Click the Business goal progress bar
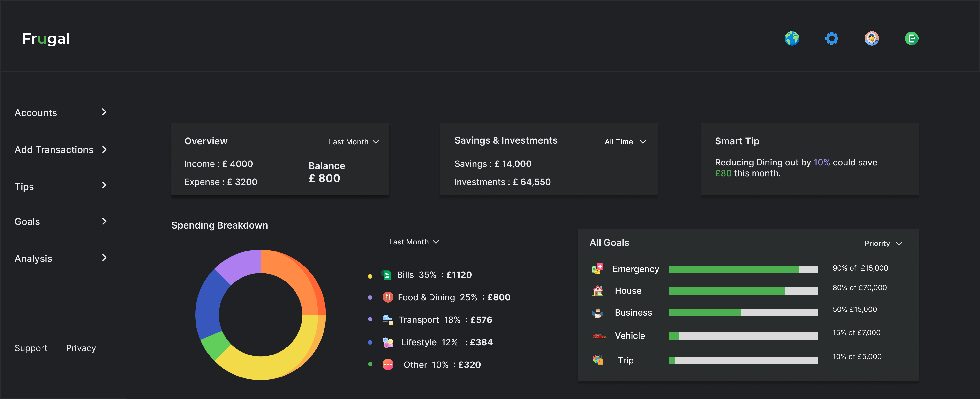 tap(743, 313)
